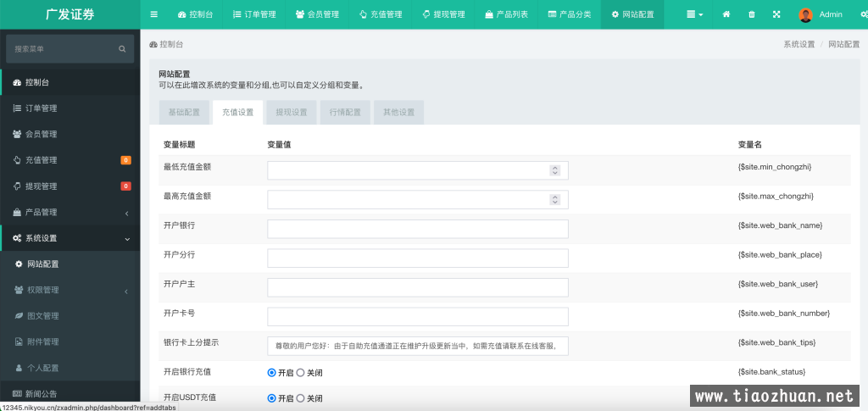
Task: Adjust 最高充值金额 number stepper
Action: 554,200
